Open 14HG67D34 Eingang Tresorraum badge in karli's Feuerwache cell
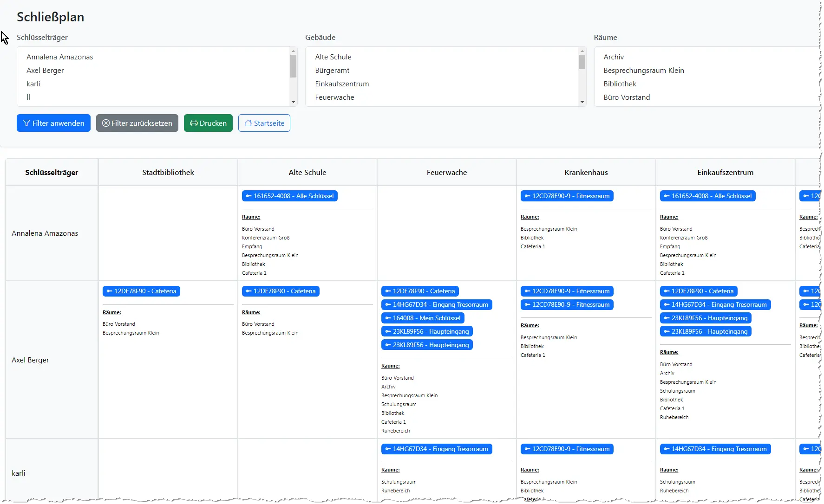The width and height of the screenshot is (824, 504). click(x=437, y=449)
